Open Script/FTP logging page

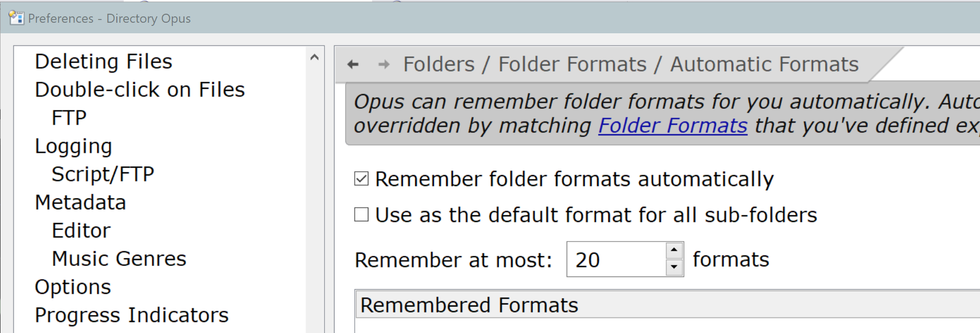[x=103, y=174]
